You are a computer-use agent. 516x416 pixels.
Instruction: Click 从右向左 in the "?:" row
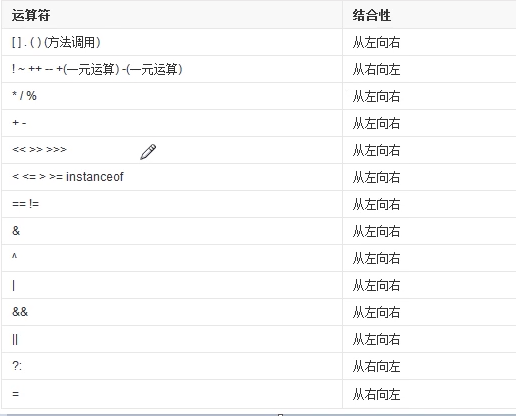coord(376,367)
